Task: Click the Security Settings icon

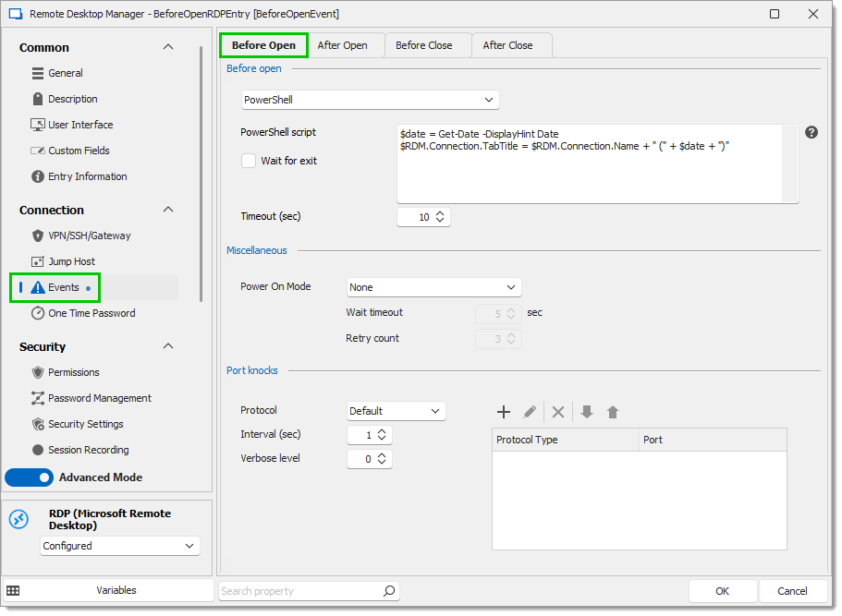Action: (x=38, y=425)
